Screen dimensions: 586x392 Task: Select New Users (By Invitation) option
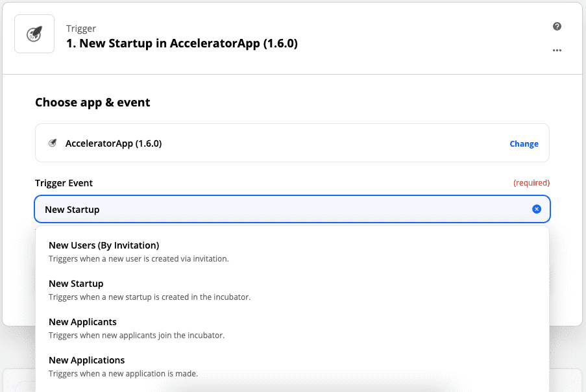pos(104,245)
